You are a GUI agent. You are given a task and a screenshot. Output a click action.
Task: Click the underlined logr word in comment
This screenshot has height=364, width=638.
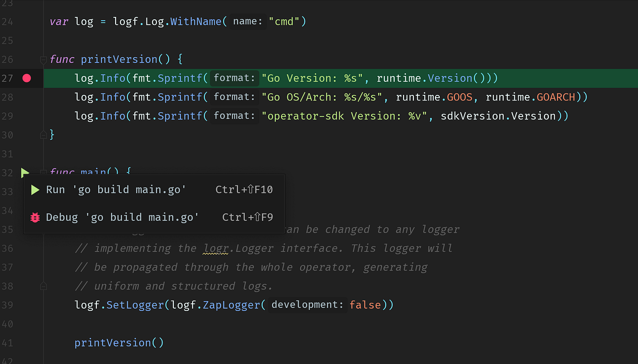point(215,248)
